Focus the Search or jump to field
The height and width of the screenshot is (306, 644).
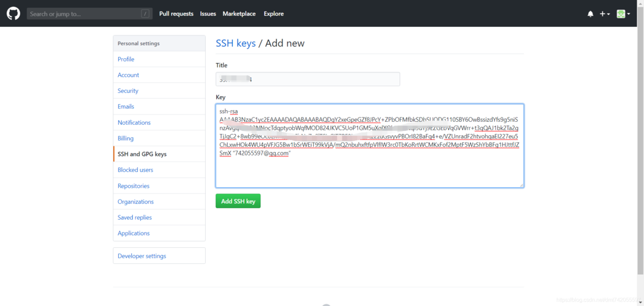click(x=89, y=13)
